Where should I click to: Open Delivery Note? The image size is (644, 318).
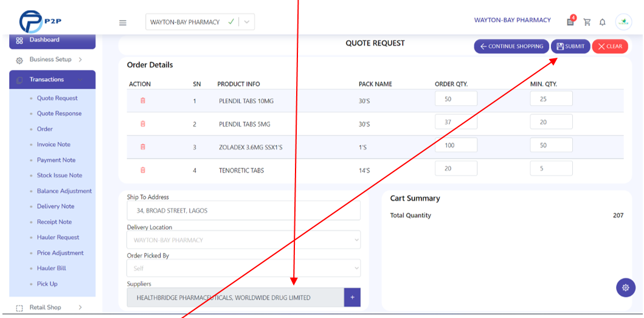pos(55,206)
